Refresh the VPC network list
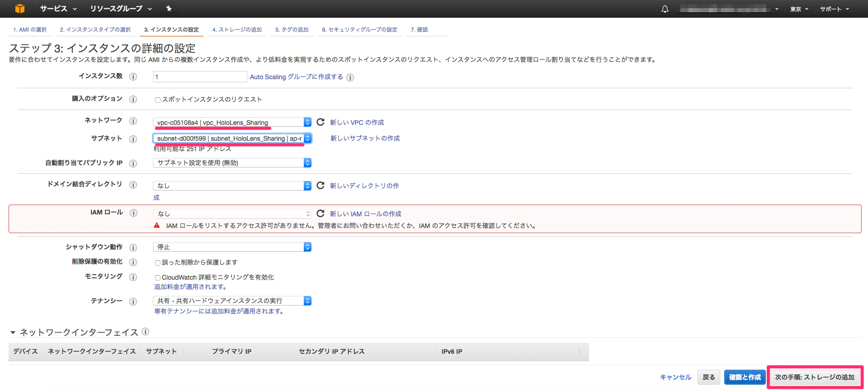 (x=321, y=122)
